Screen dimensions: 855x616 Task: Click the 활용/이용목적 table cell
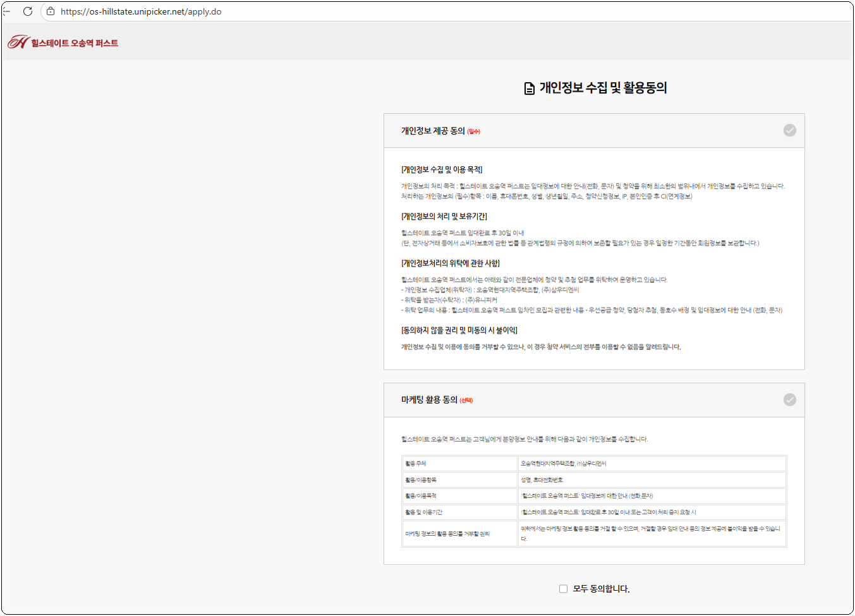[x=459, y=496]
